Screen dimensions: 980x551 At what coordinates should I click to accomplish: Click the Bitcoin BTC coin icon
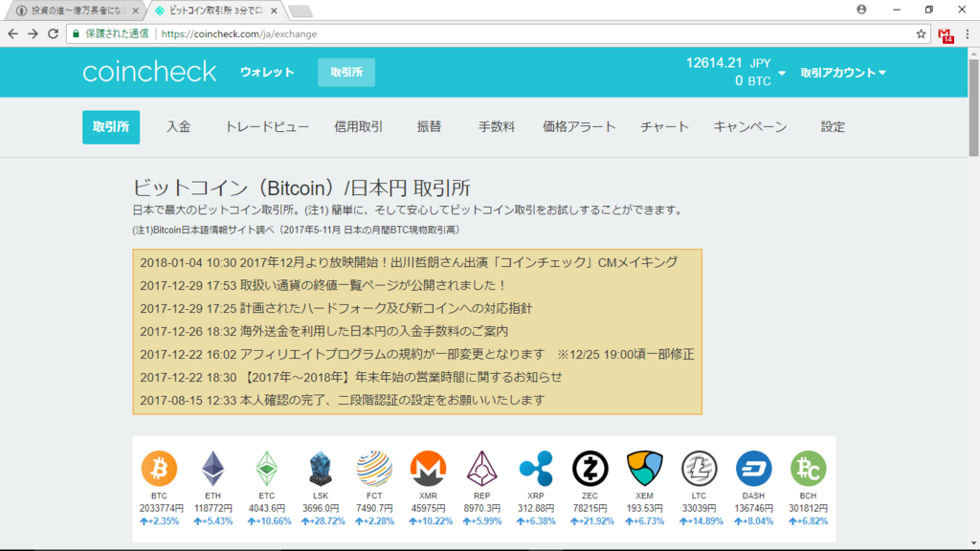pos(159,468)
